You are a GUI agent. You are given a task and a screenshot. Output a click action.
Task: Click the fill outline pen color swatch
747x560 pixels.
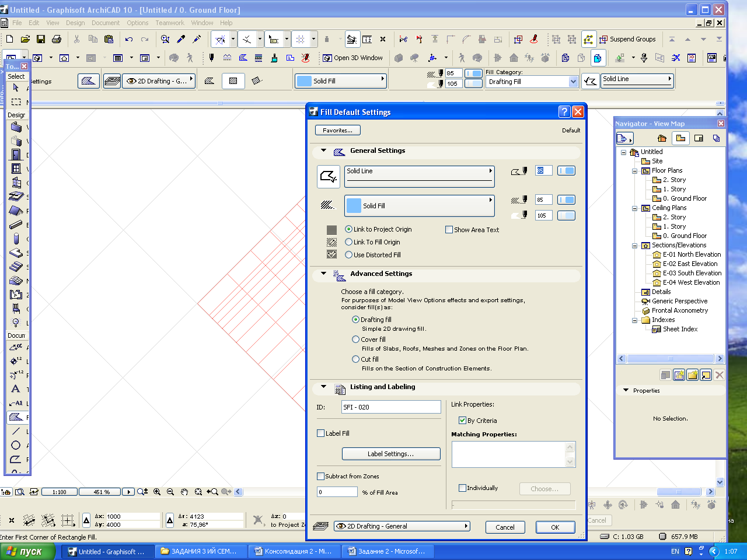566,170
